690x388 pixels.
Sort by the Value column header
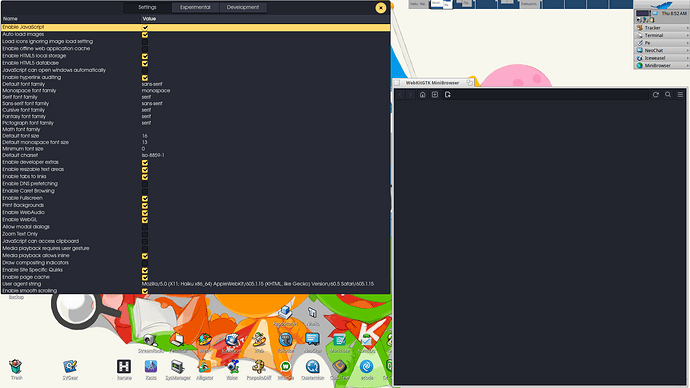click(x=265, y=19)
